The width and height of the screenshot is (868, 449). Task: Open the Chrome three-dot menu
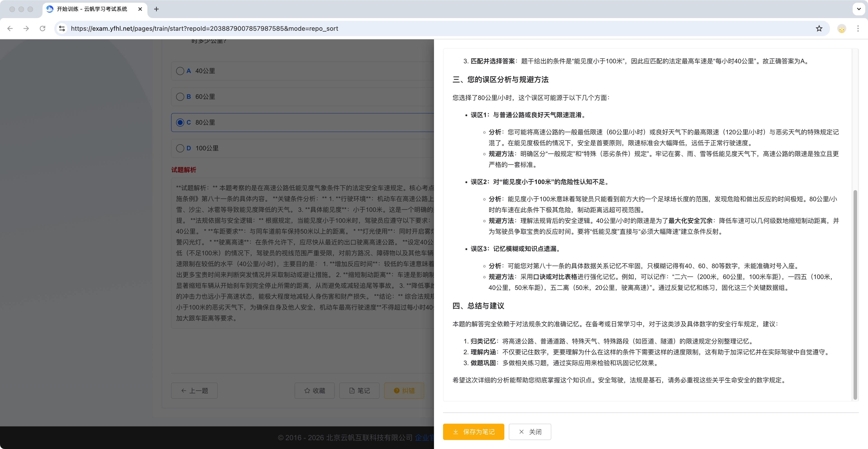click(858, 28)
